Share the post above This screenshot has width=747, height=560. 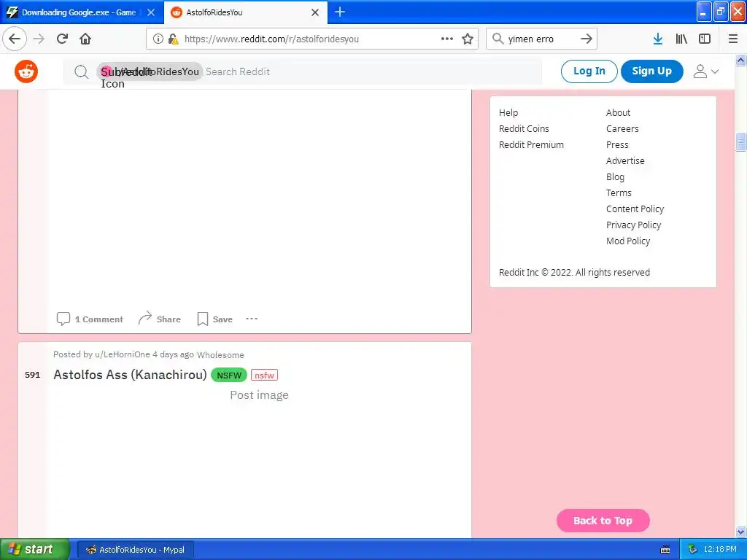159,319
